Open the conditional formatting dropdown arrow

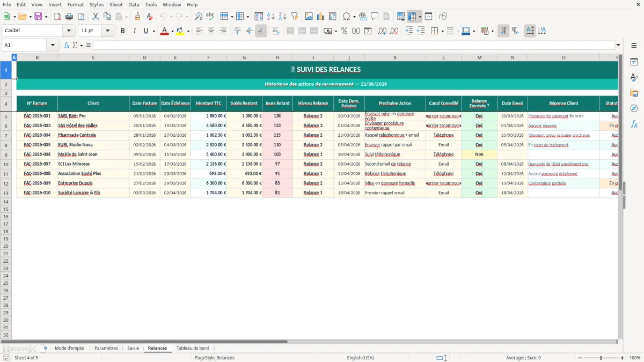[492, 31]
